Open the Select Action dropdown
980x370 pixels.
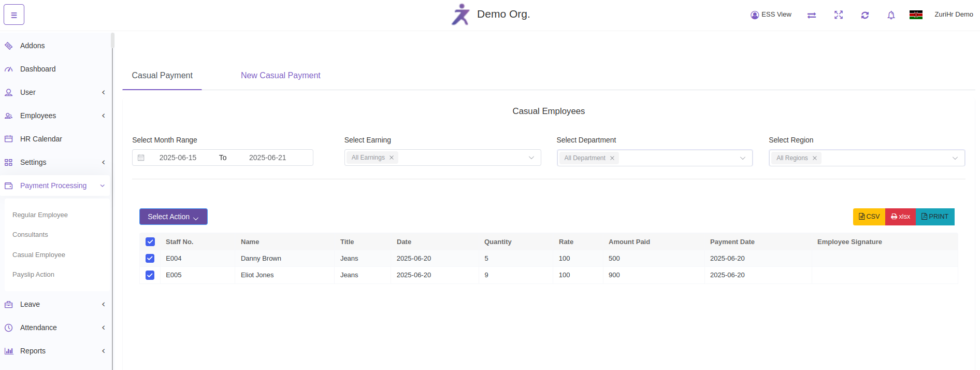point(173,217)
